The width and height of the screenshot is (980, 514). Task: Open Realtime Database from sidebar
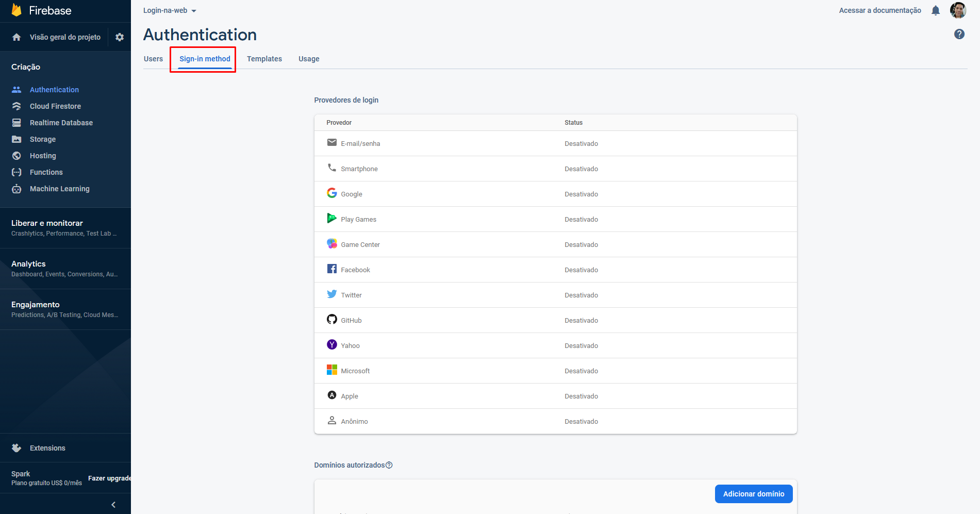tap(61, 123)
